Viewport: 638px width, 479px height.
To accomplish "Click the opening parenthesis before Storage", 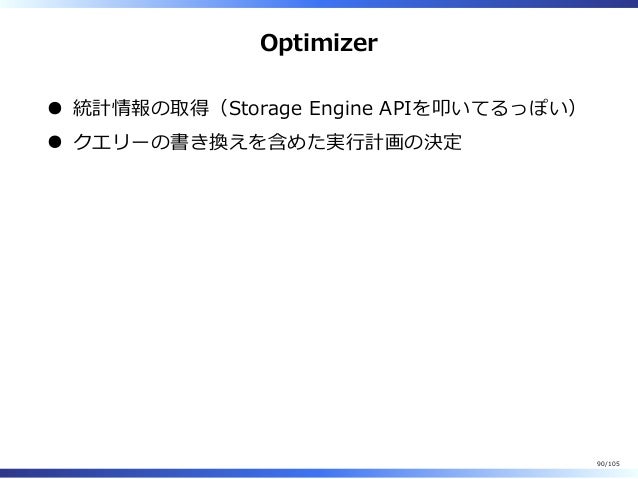I will click(x=223, y=108).
